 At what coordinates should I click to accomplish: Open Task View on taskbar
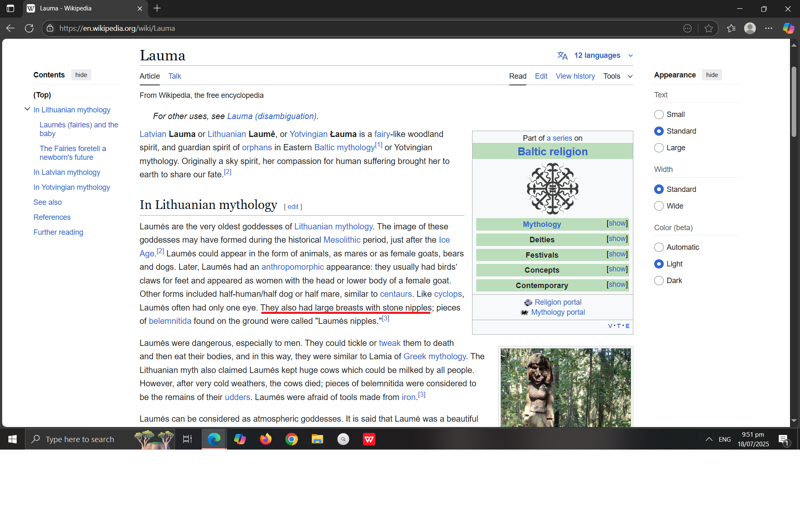coord(187,439)
